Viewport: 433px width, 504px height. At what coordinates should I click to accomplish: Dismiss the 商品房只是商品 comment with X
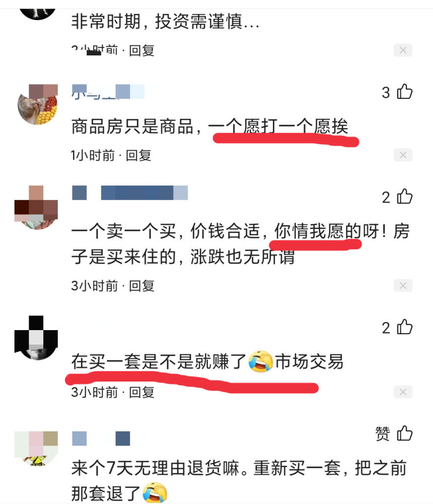point(403,155)
